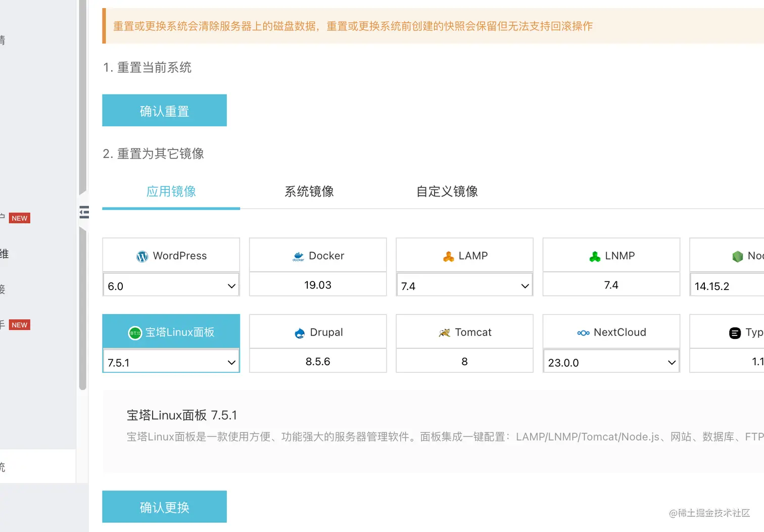Click the NextCloud logo icon

click(583, 333)
